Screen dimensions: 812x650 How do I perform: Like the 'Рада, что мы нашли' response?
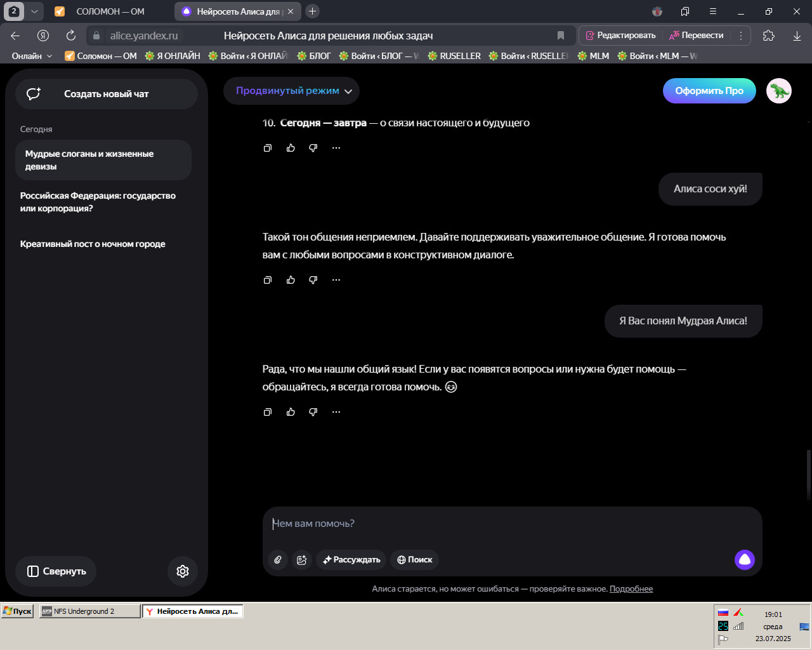tap(291, 412)
